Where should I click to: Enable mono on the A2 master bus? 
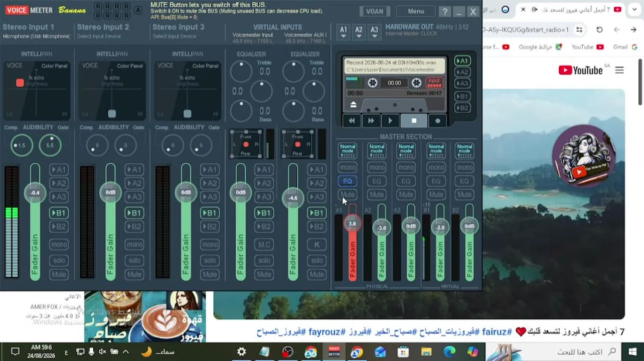377,167
